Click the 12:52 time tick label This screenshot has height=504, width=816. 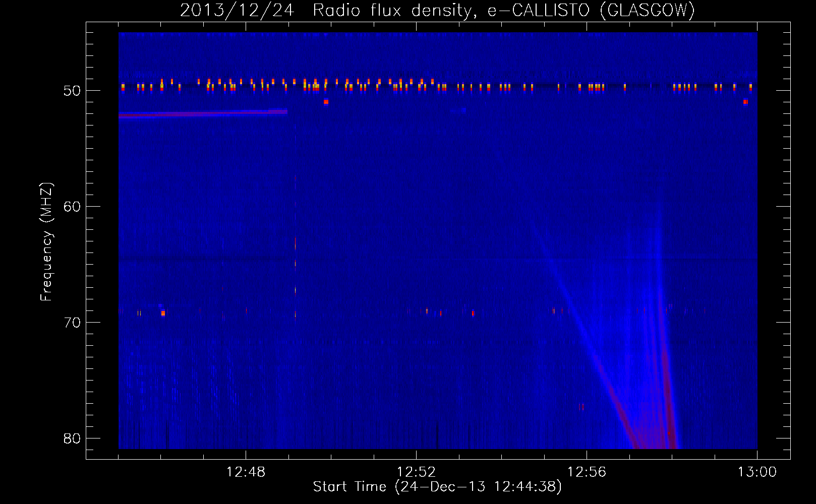pyautogui.click(x=416, y=472)
